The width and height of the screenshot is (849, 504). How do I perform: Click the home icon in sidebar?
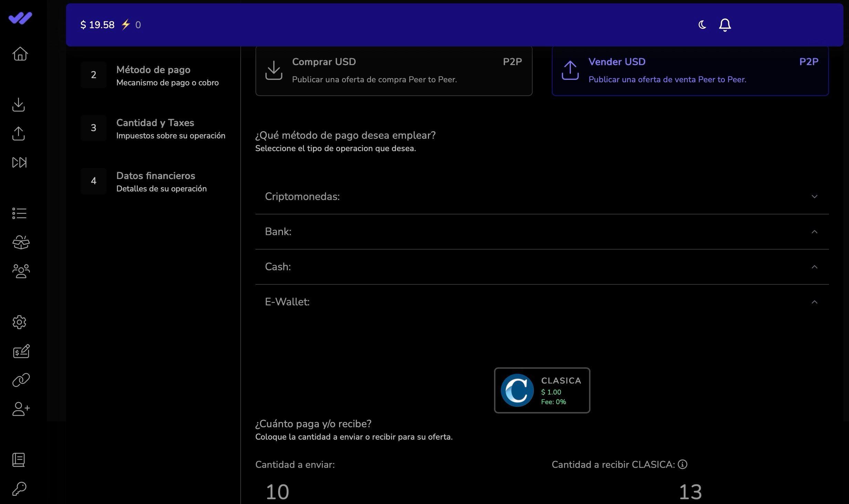coord(20,54)
